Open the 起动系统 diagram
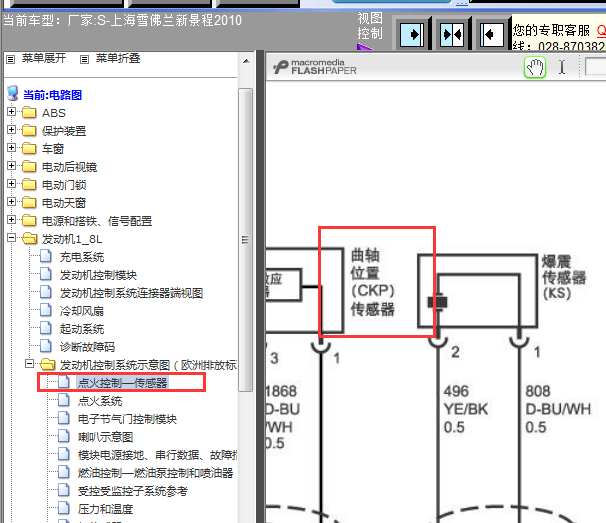This screenshot has width=606, height=523. (x=82, y=329)
